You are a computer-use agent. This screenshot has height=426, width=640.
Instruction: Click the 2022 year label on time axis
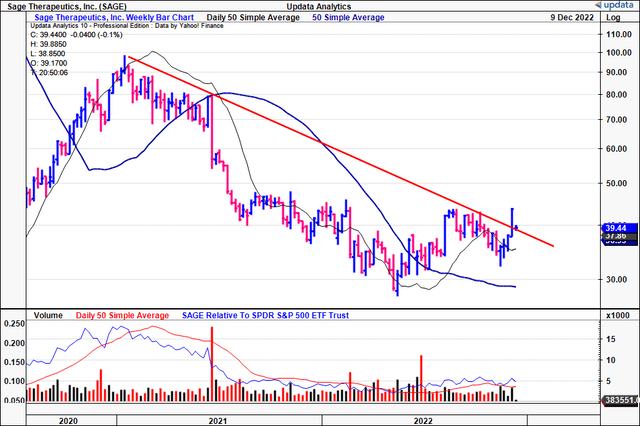[x=423, y=421]
